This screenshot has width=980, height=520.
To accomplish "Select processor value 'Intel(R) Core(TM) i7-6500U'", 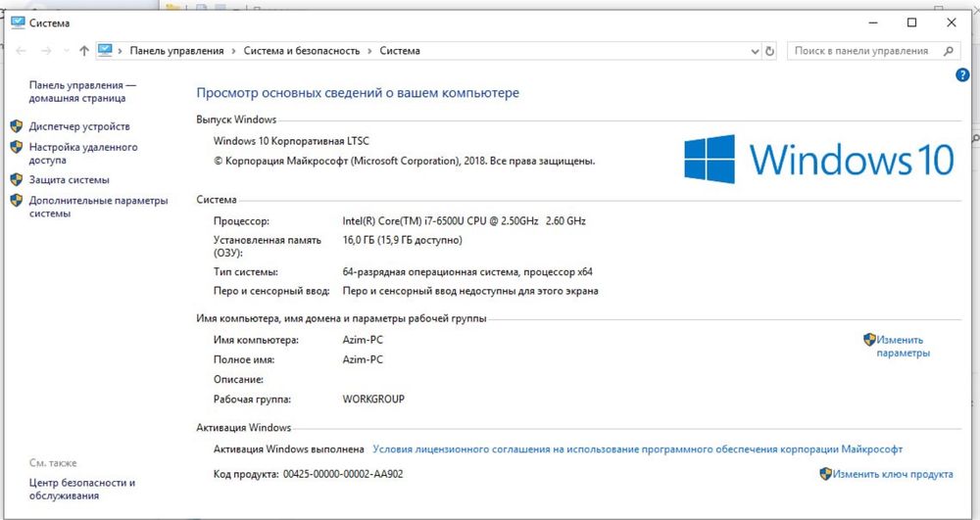I will (x=464, y=221).
